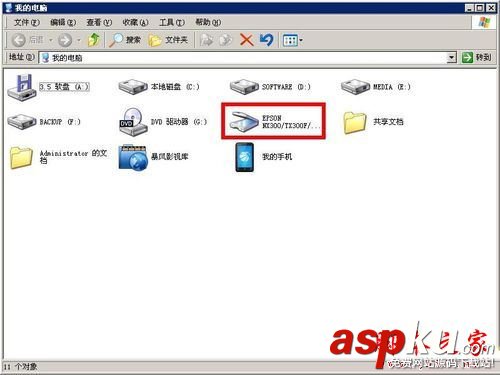Open the Search pane from toolbar
The width and height of the screenshot is (500, 375).
click(x=126, y=40)
